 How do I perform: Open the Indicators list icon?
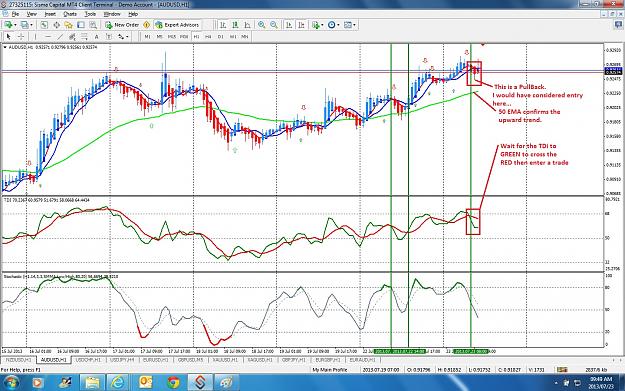click(x=316, y=25)
